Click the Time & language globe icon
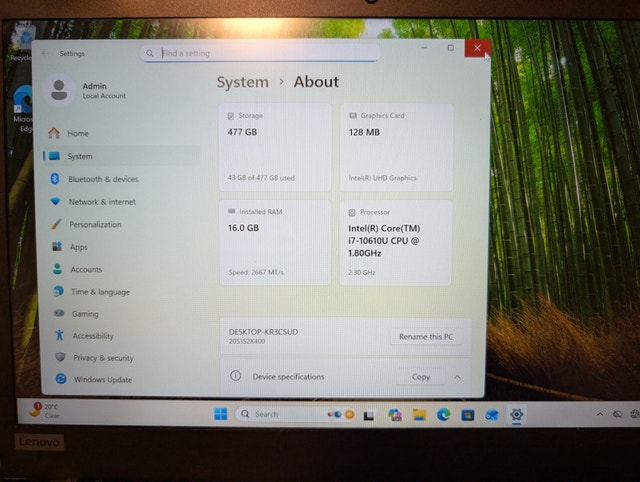Viewport: 640px width, 482px height. 59,291
